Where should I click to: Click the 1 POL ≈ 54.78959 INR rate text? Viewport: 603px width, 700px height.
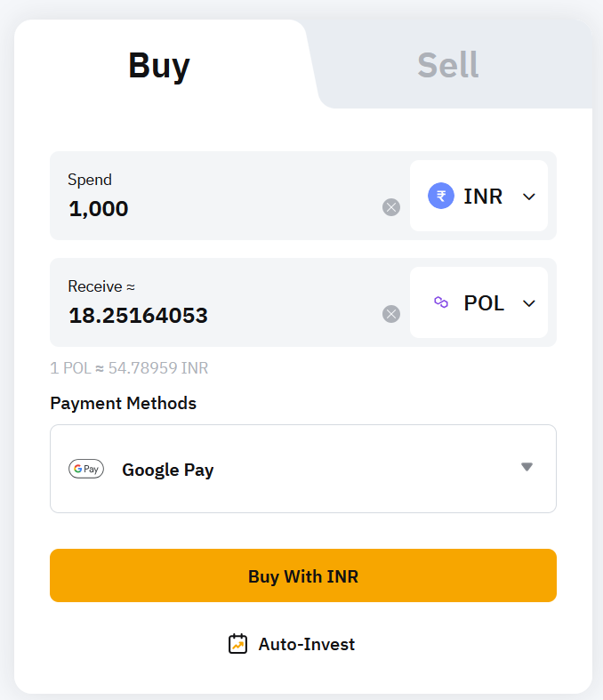pyautogui.click(x=130, y=368)
